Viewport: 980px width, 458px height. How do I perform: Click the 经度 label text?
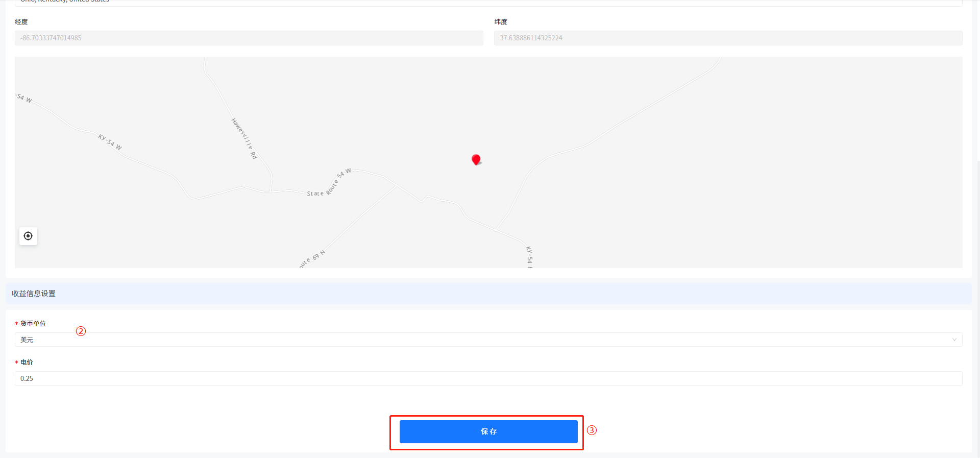(x=21, y=21)
